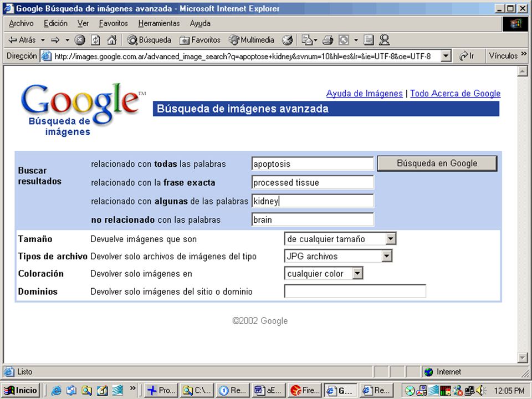Show the History clock icon pane
The image size is (532, 399).
tap(288, 40)
